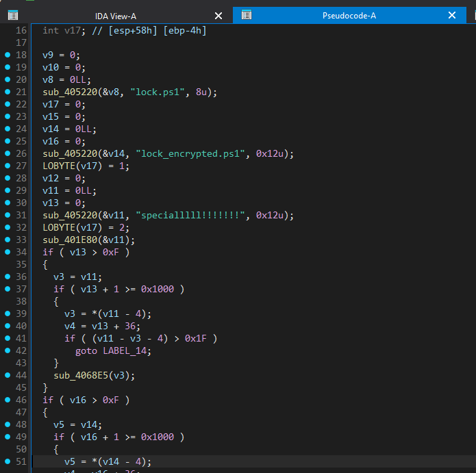Click LOBYTE(v17) = 2 on line 32
The height and width of the screenshot is (473, 476).
tap(86, 227)
